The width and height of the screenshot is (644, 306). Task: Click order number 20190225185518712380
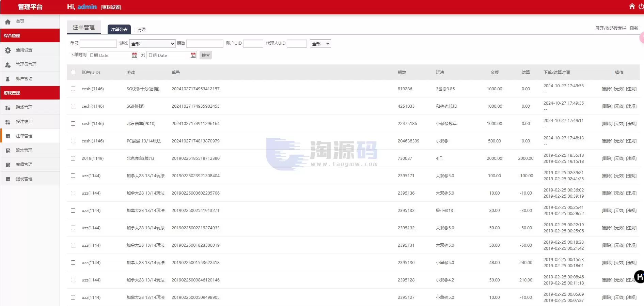pyautogui.click(x=195, y=158)
